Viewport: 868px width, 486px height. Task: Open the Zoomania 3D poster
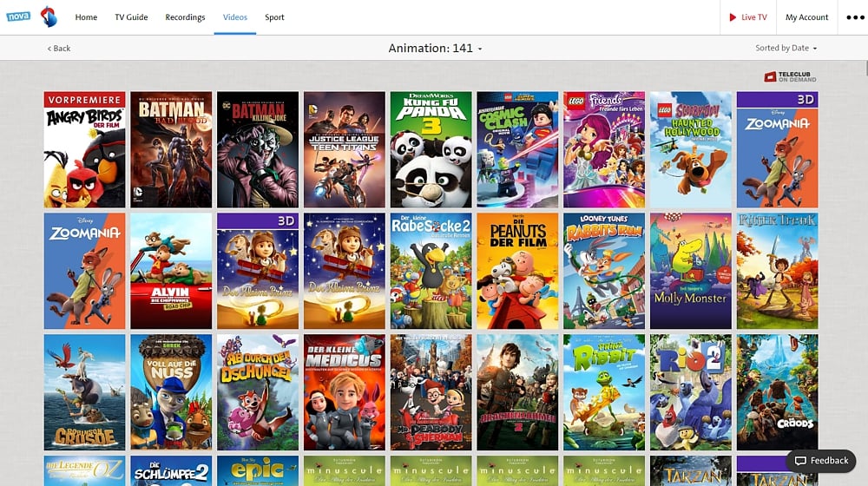777,149
